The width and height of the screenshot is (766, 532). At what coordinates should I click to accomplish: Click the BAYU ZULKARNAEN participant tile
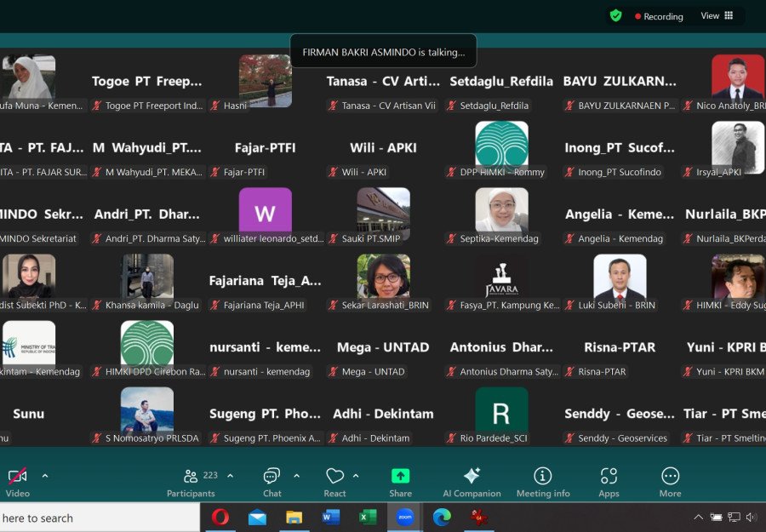point(620,81)
